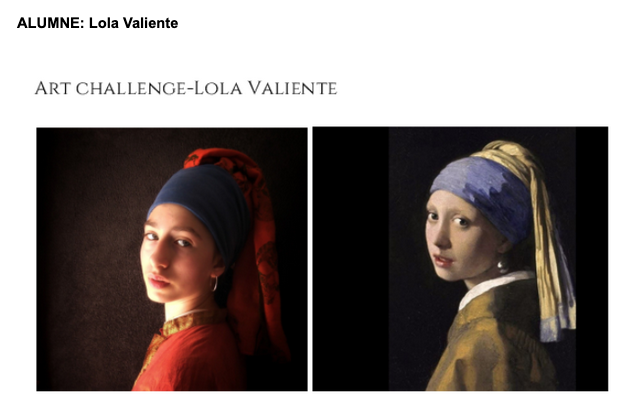This screenshot has height=414, width=634.
Task: Select the painting image on the right
Action: click(460, 259)
